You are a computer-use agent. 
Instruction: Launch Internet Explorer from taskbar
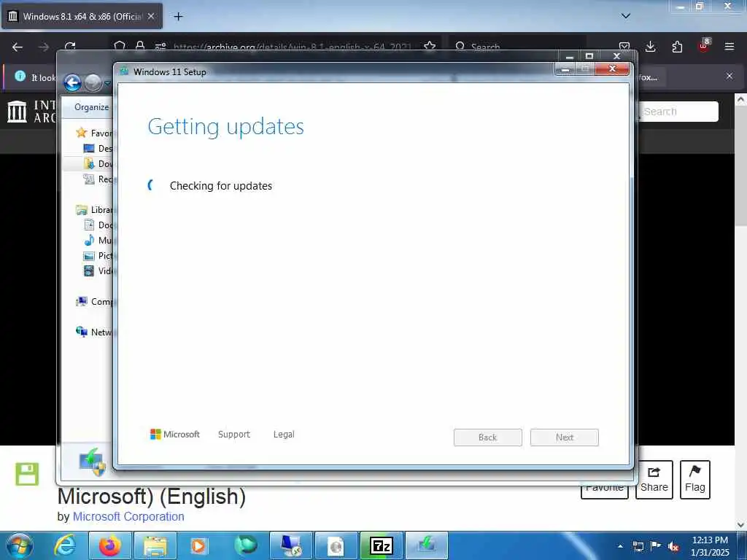point(65,545)
